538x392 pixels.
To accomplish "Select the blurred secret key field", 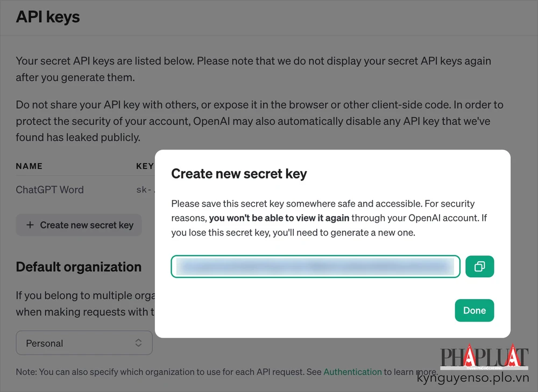I will tap(315, 266).
